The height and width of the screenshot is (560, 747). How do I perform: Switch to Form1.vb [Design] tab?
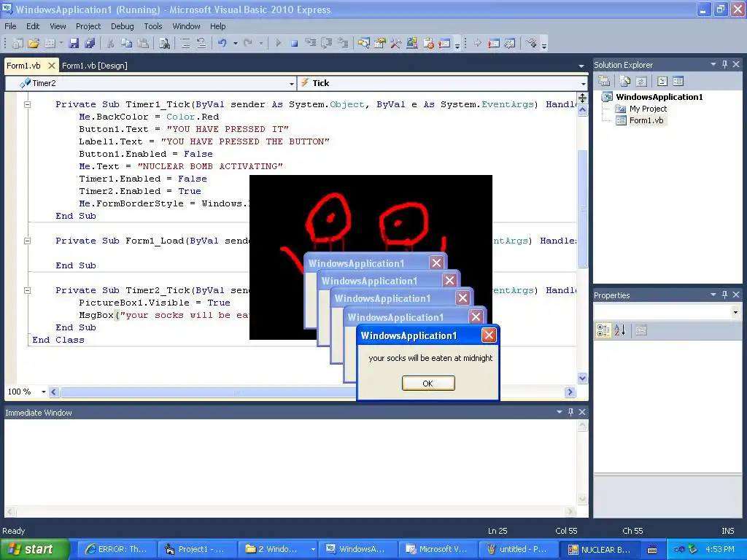click(x=95, y=66)
